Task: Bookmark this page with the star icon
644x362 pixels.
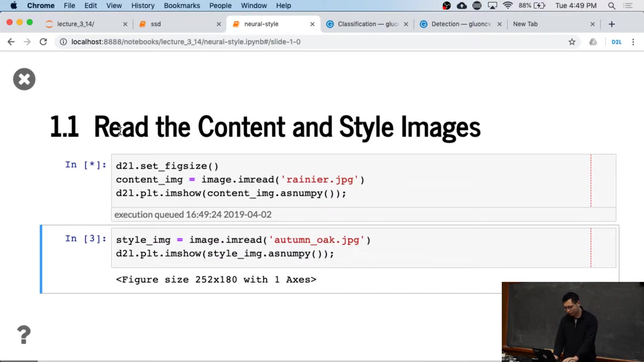Action: pyautogui.click(x=572, y=42)
